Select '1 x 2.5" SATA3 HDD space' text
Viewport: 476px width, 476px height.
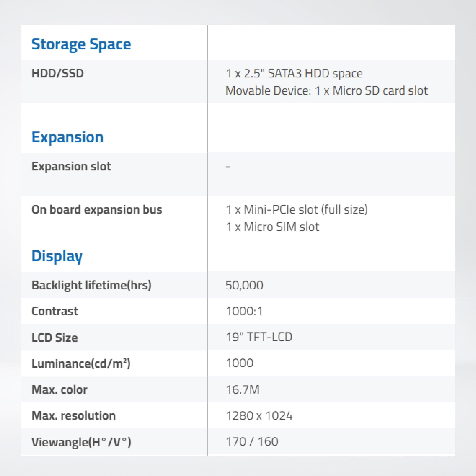click(294, 73)
